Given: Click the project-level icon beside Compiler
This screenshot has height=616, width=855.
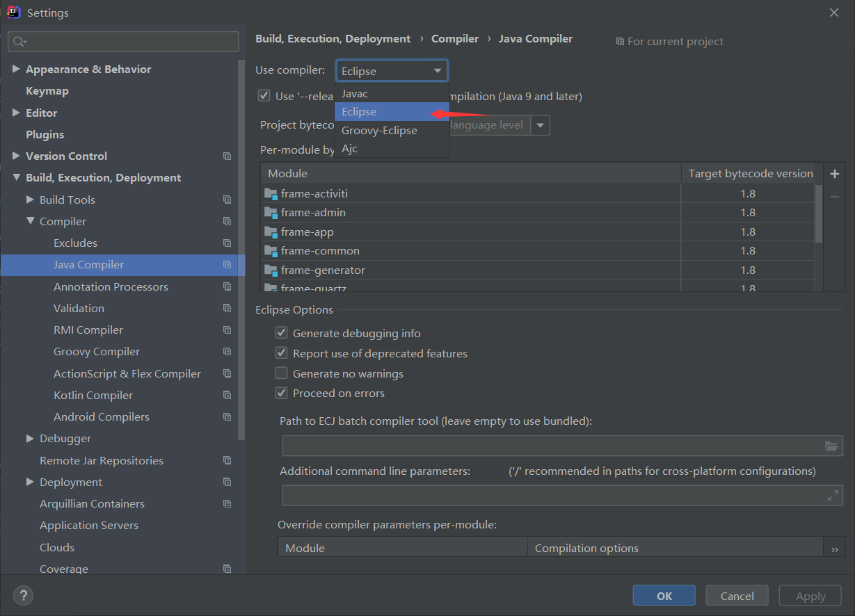Looking at the screenshot, I should click(227, 221).
